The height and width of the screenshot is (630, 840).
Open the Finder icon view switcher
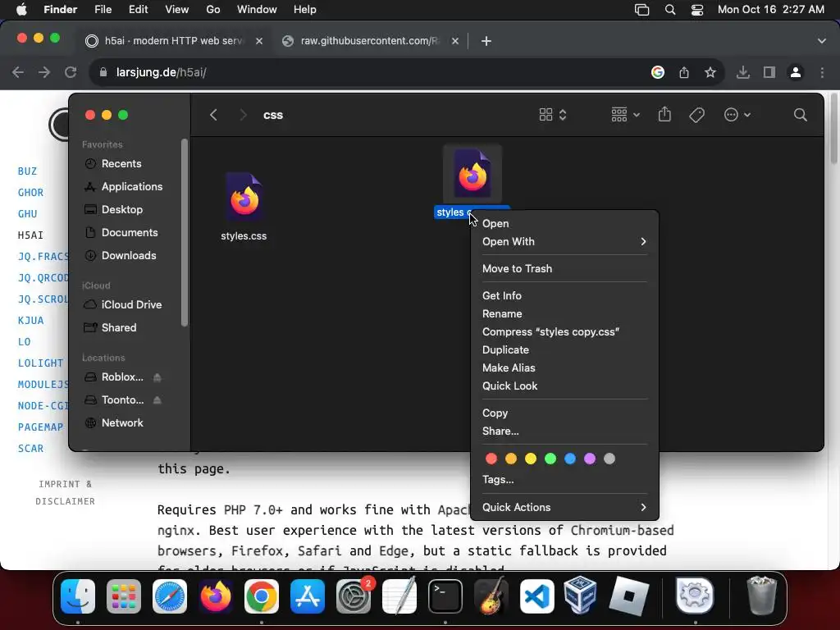[x=553, y=115]
